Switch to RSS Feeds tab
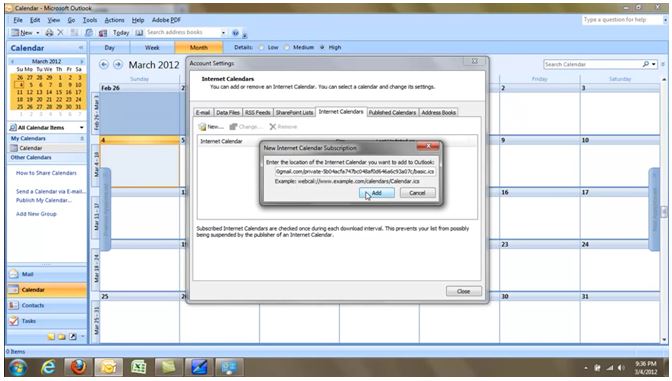Image resolution: width=672 pixels, height=381 pixels. click(x=258, y=112)
